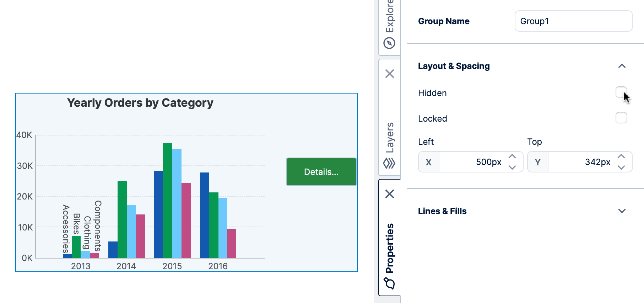This screenshot has width=644, height=303.
Task: Collapse the Layout & Spacing section
Action: [622, 66]
